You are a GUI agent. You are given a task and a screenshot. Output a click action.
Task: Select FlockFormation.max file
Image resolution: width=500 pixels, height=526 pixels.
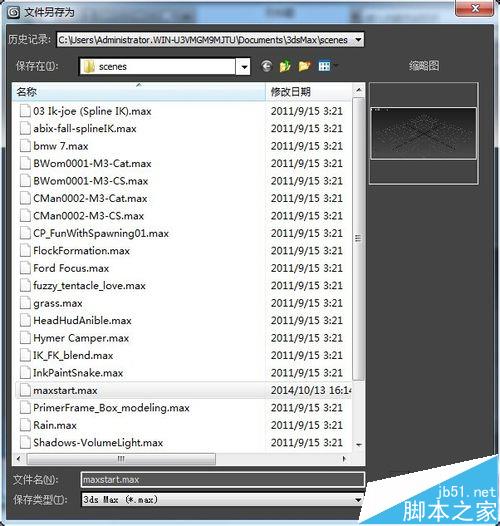click(x=81, y=251)
